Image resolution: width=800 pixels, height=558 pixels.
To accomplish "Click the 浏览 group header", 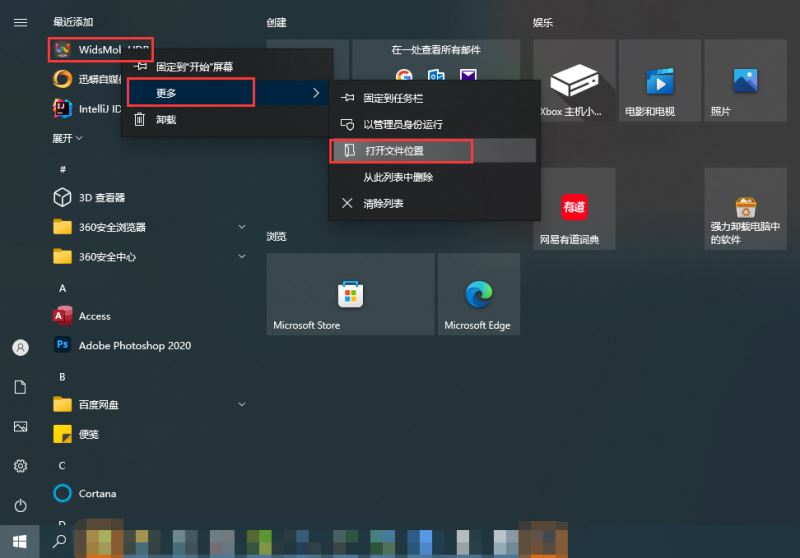I will (277, 236).
